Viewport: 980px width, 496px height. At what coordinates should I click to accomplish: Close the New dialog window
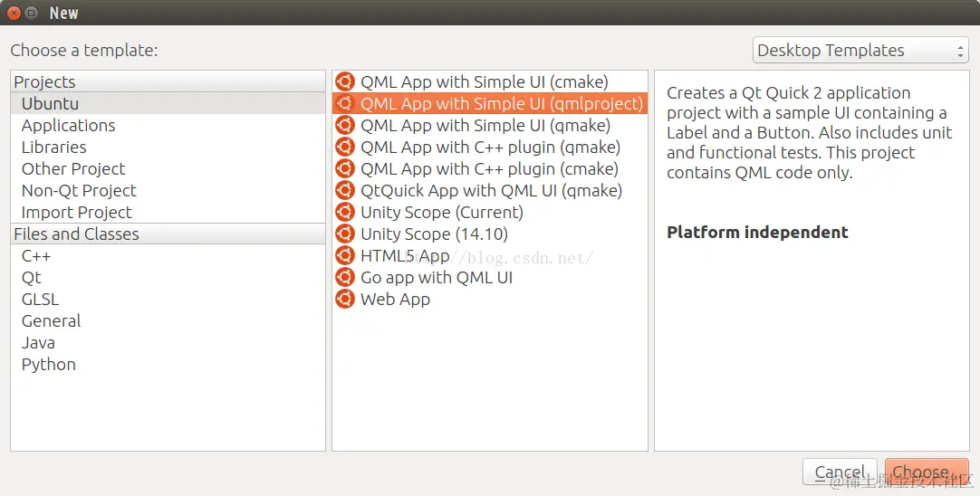[14, 13]
